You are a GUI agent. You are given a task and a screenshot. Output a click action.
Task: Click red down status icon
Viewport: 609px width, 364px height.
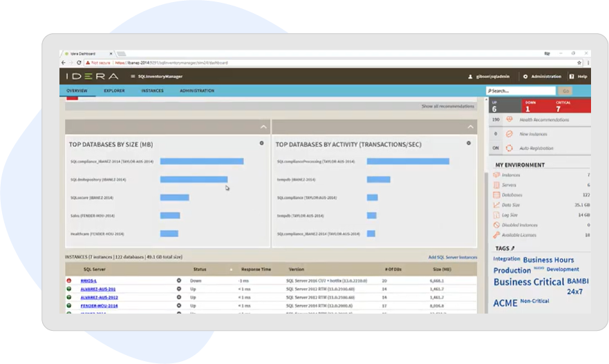click(69, 280)
